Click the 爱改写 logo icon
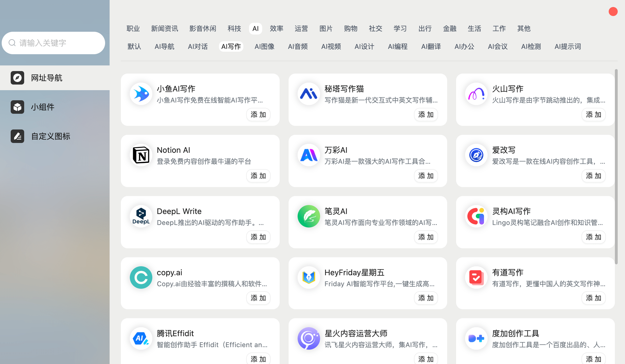Screen dimensions: 625x364 pos(476,155)
